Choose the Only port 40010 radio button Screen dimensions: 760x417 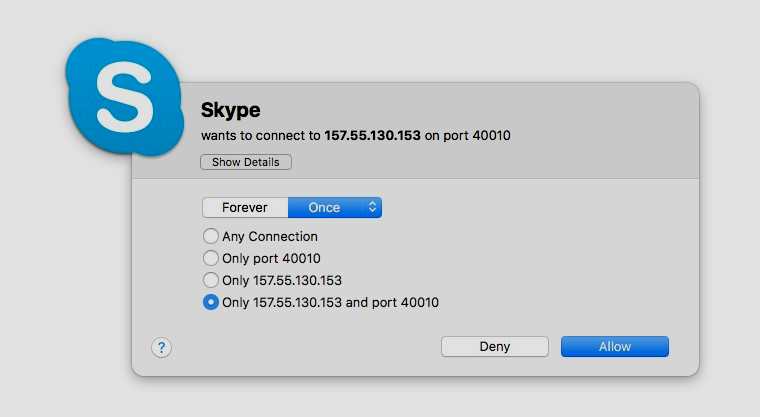click(x=210, y=259)
